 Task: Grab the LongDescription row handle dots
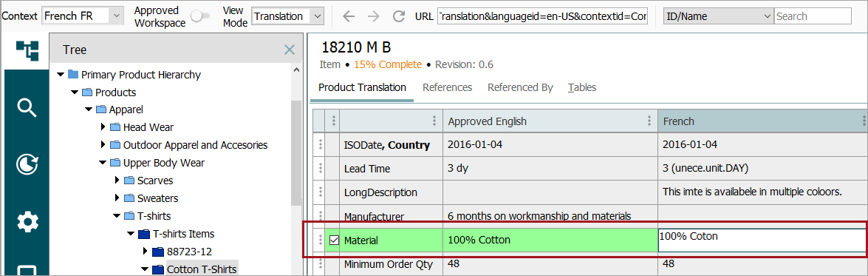[320, 192]
